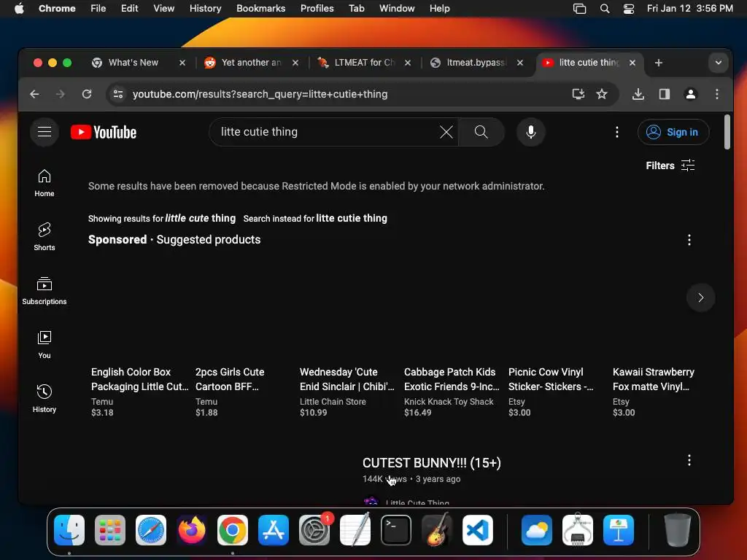The height and width of the screenshot is (560, 747).
Task: Open Spotlight search in menu bar
Action: [605, 9]
